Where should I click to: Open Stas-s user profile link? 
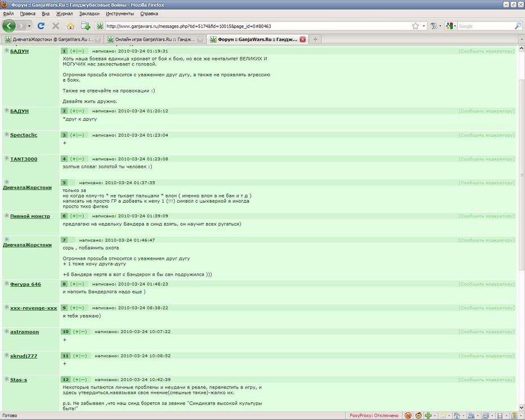19,380
